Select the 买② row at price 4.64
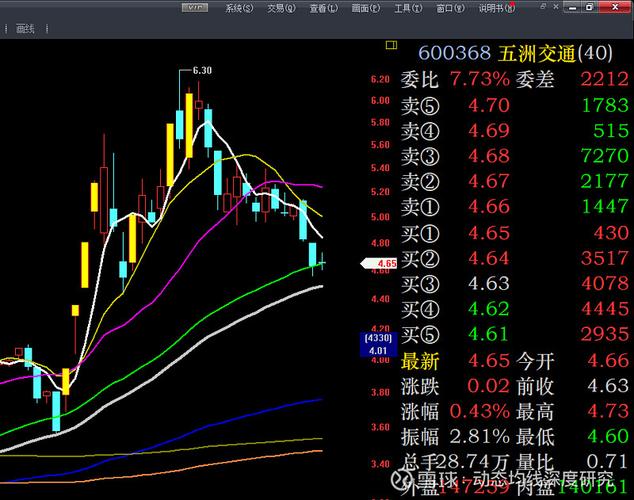 [x=515, y=258]
